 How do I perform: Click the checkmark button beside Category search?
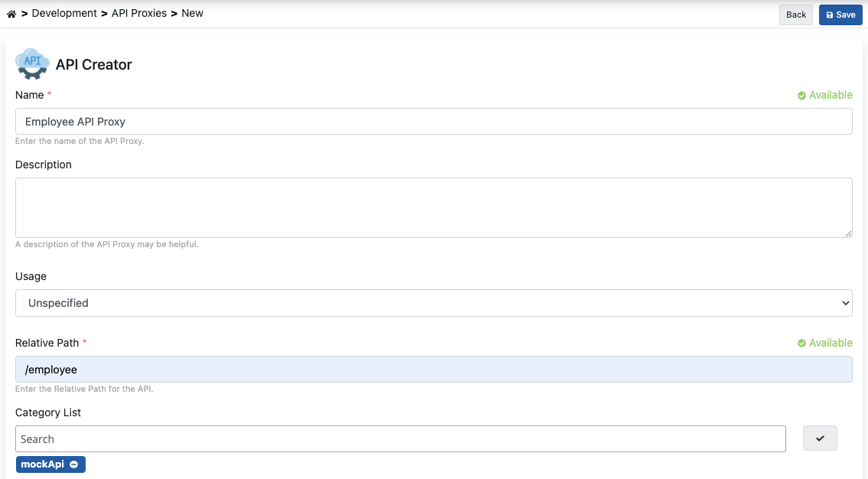(819, 438)
